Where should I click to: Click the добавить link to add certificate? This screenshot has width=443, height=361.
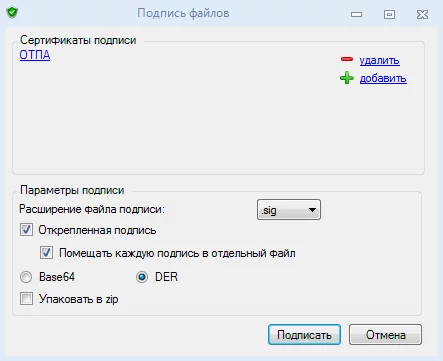pos(383,79)
